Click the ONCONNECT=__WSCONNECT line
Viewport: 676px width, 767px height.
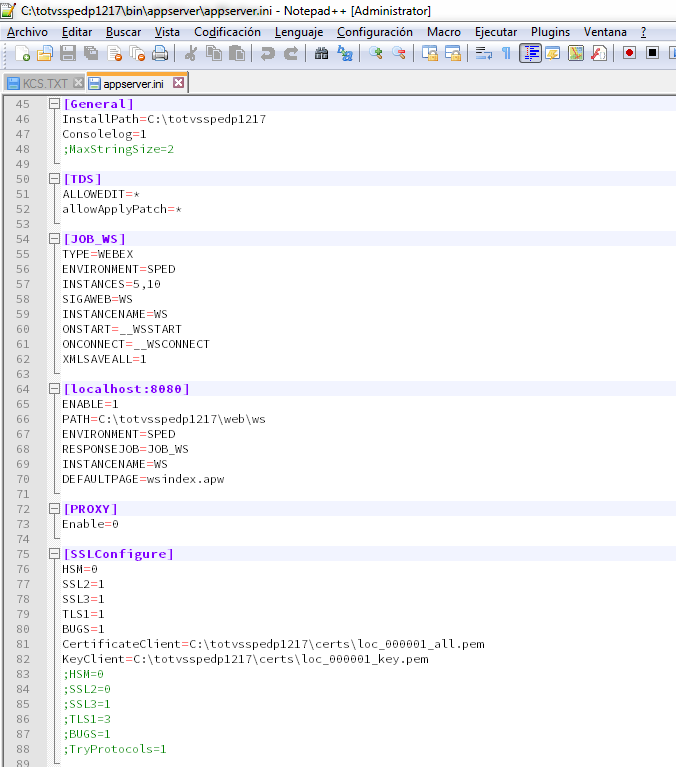click(x=135, y=344)
